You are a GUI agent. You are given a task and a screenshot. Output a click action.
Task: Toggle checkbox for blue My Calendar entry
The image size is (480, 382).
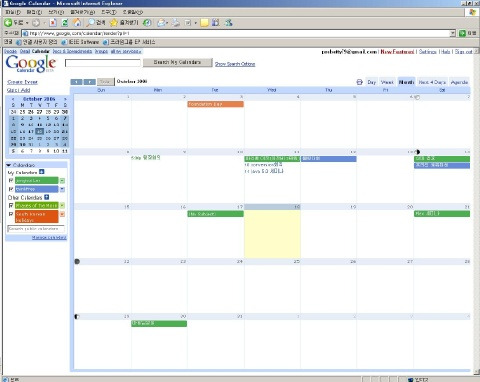pos(11,189)
